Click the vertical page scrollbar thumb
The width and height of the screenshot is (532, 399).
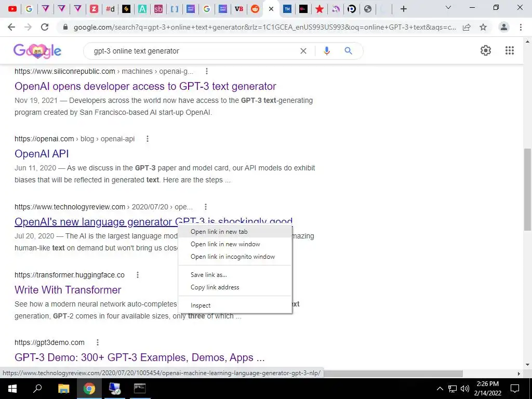click(527, 189)
